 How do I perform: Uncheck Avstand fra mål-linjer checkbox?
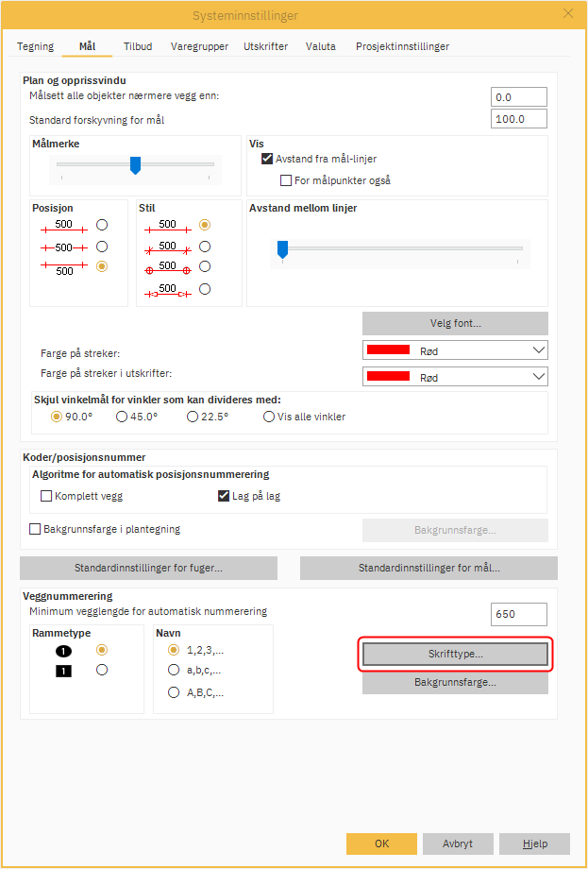267,159
